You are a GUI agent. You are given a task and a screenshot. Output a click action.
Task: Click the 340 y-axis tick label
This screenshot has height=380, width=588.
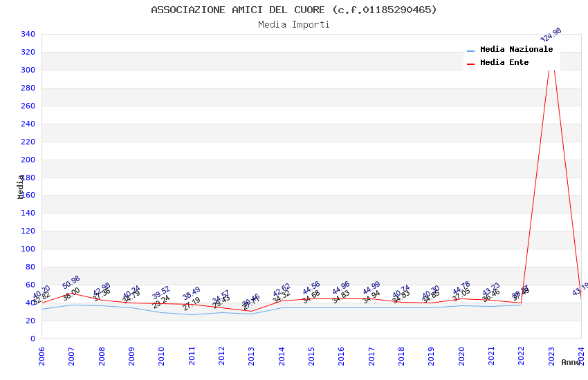pos(28,34)
